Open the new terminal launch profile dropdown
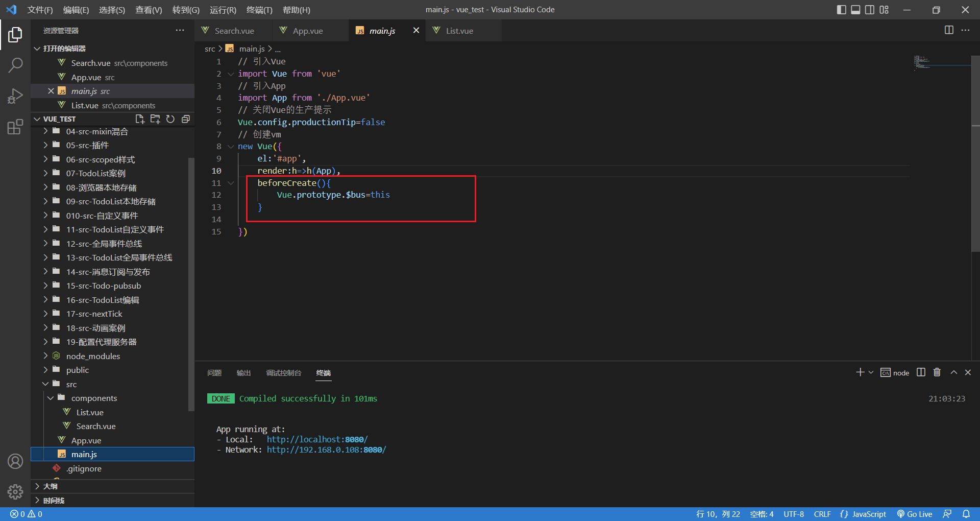The width and height of the screenshot is (980, 521). pyautogui.click(x=871, y=372)
